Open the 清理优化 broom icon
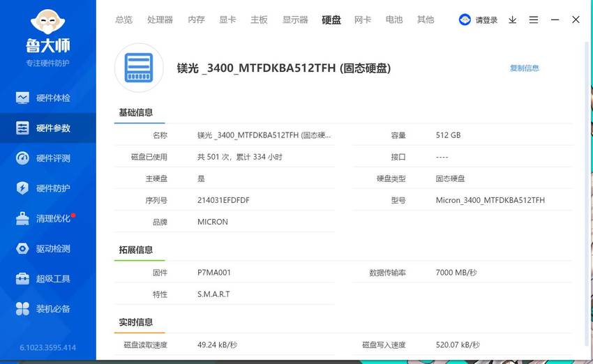 click(x=22, y=218)
